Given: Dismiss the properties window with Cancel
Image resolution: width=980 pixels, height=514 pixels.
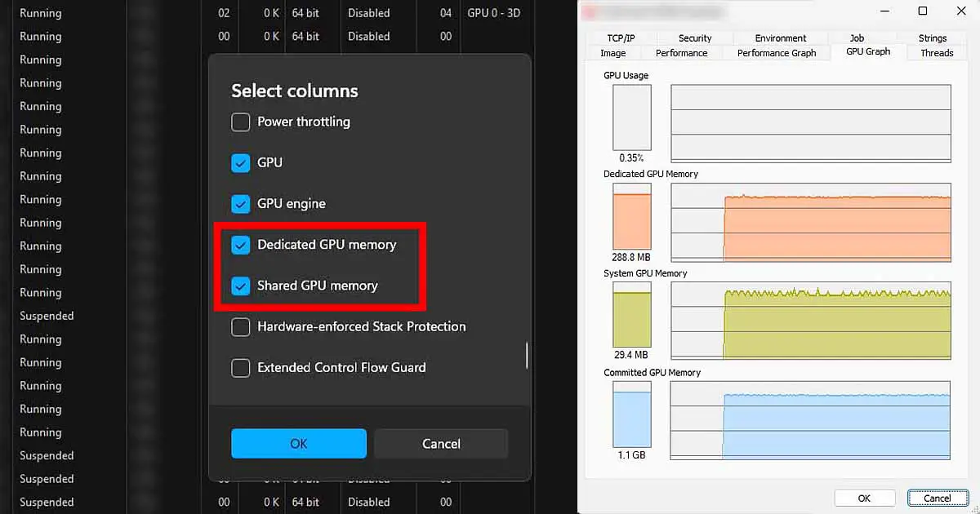Looking at the screenshot, I should (x=937, y=498).
